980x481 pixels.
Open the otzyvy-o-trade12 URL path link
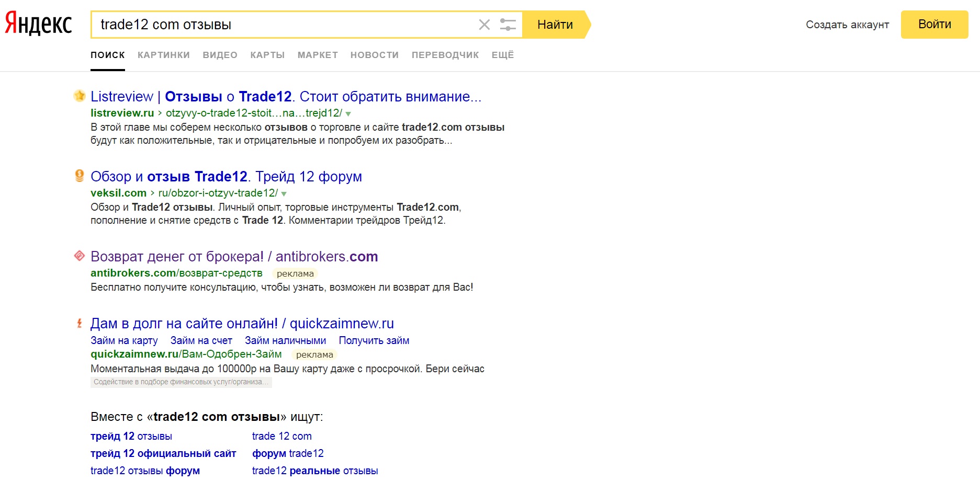pos(254,113)
